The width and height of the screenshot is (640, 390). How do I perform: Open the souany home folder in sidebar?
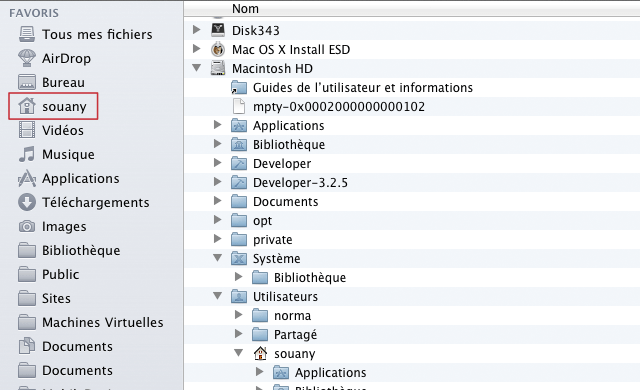53,106
